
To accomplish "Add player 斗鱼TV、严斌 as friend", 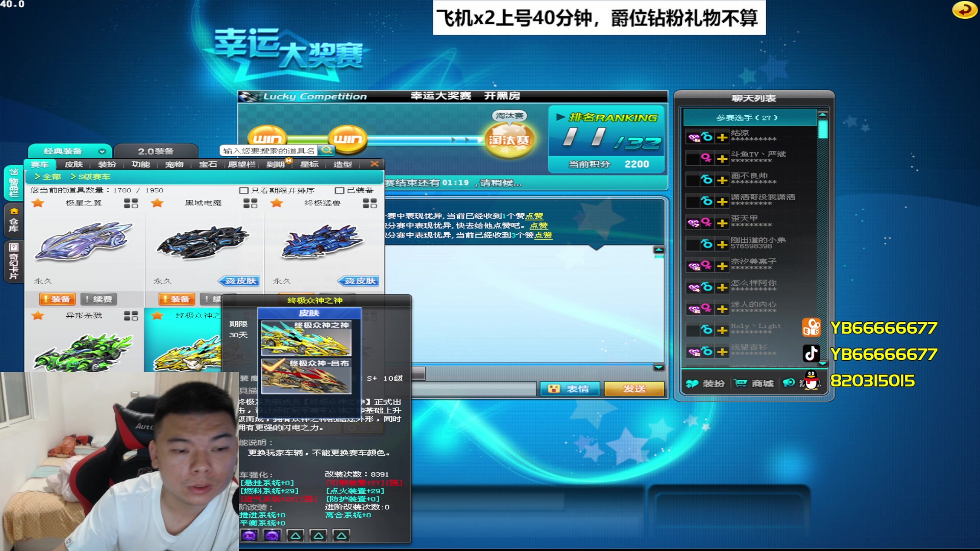I will tap(722, 159).
